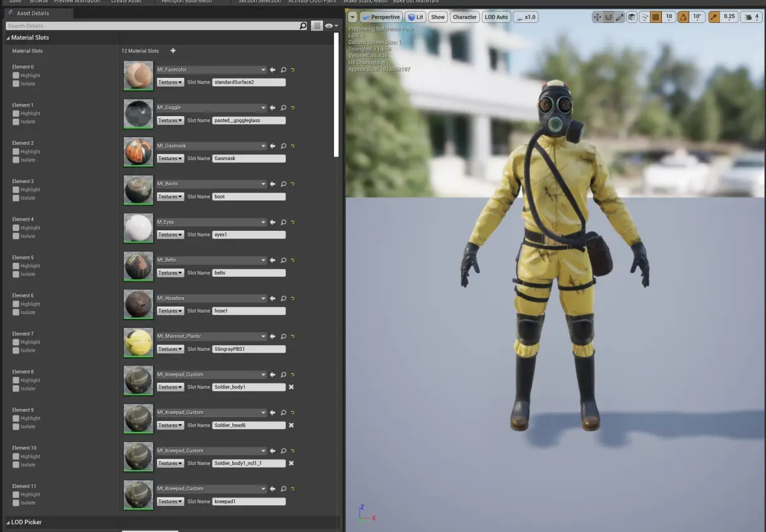Check Highlight for Element 2
Screen dimensions: 766x532
pyautogui.click(x=16, y=152)
